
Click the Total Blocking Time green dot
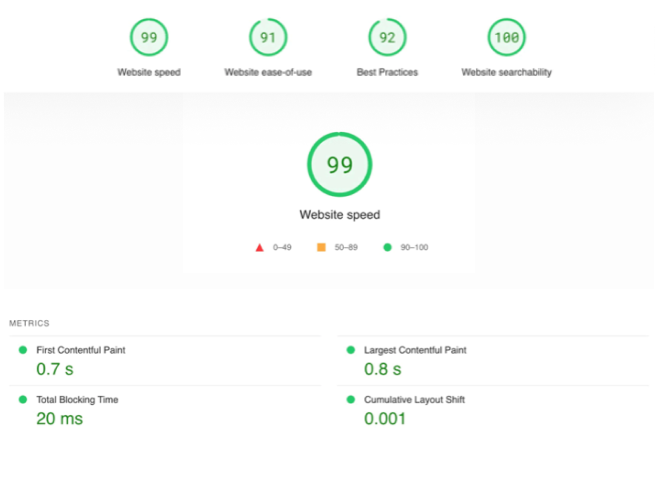[x=22, y=399]
